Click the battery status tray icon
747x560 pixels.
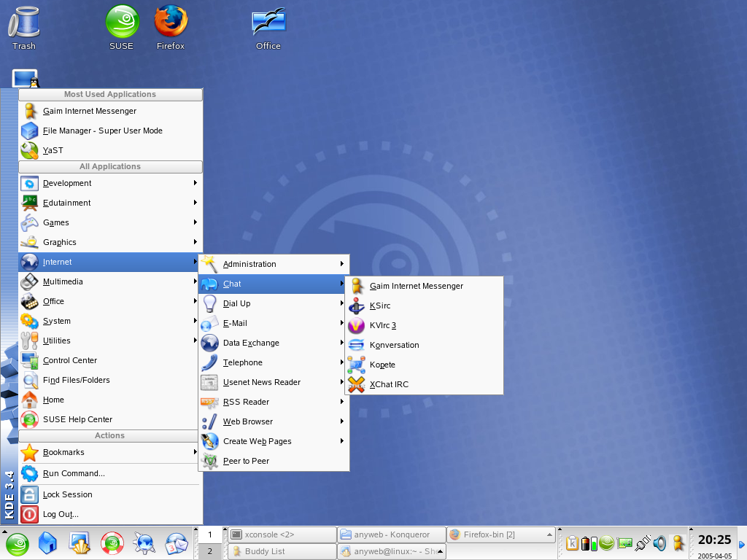click(589, 542)
